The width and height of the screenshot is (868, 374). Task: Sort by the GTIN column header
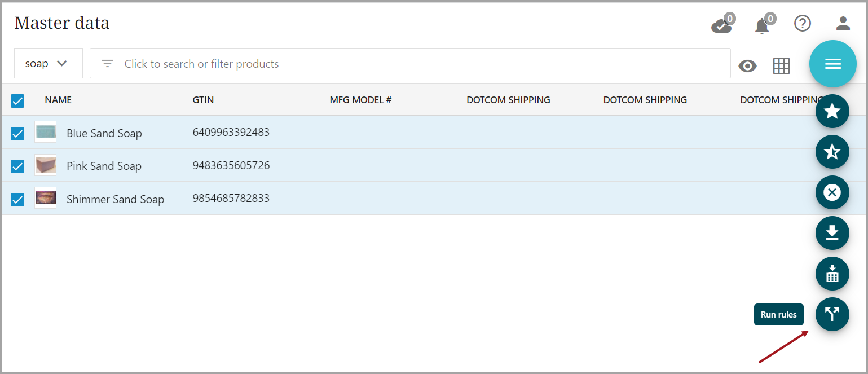203,100
